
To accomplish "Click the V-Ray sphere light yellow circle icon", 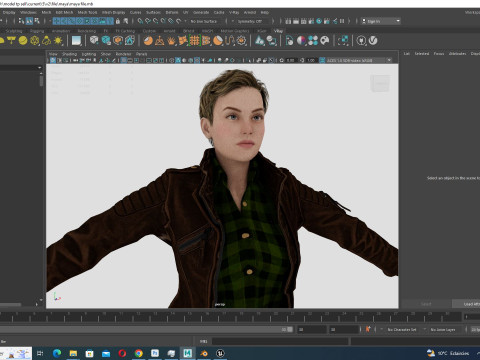I will [23, 41].
